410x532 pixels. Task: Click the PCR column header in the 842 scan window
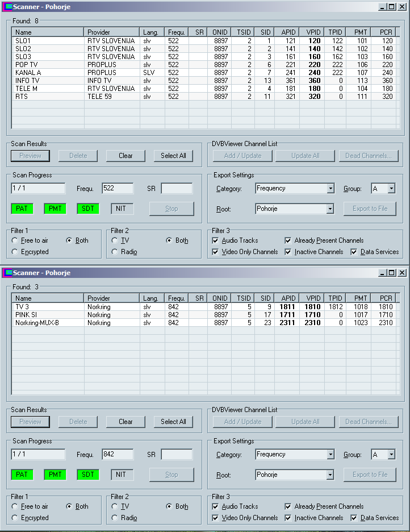(383, 298)
